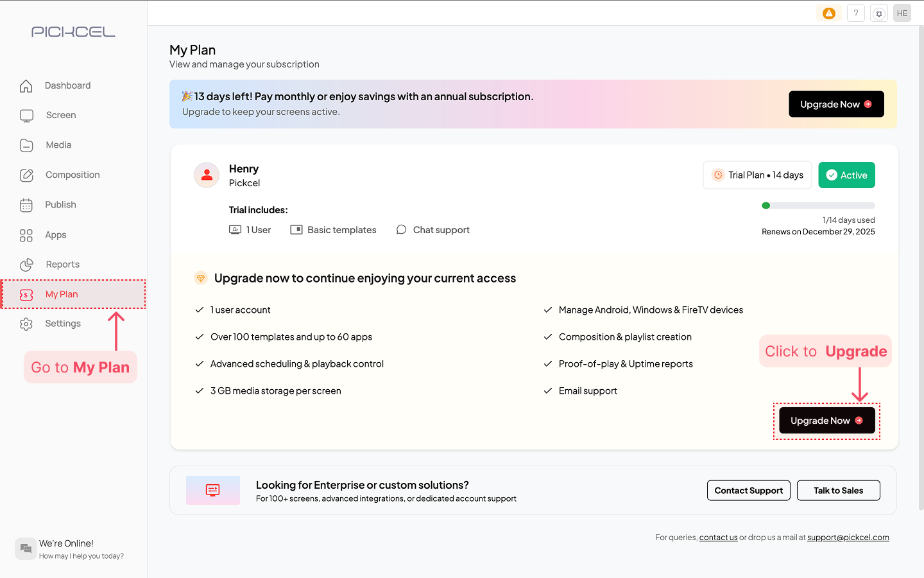Click Upgrade Now in the top banner
Image resolution: width=924 pixels, height=578 pixels.
(836, 104)
